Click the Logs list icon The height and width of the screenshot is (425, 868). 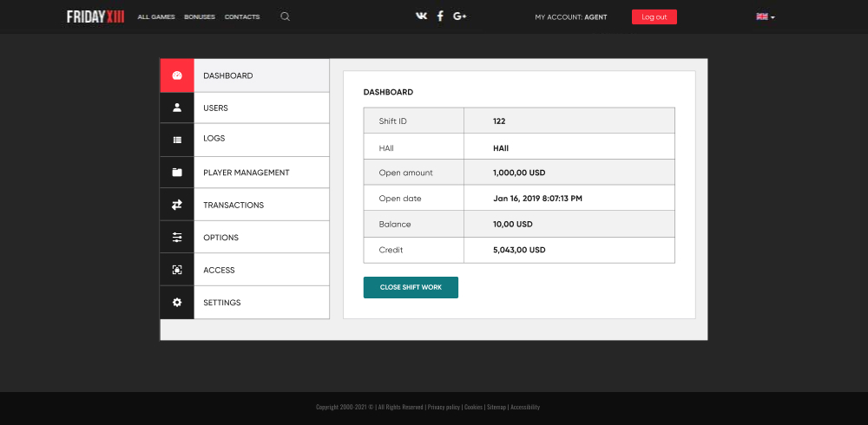point(177,140)
